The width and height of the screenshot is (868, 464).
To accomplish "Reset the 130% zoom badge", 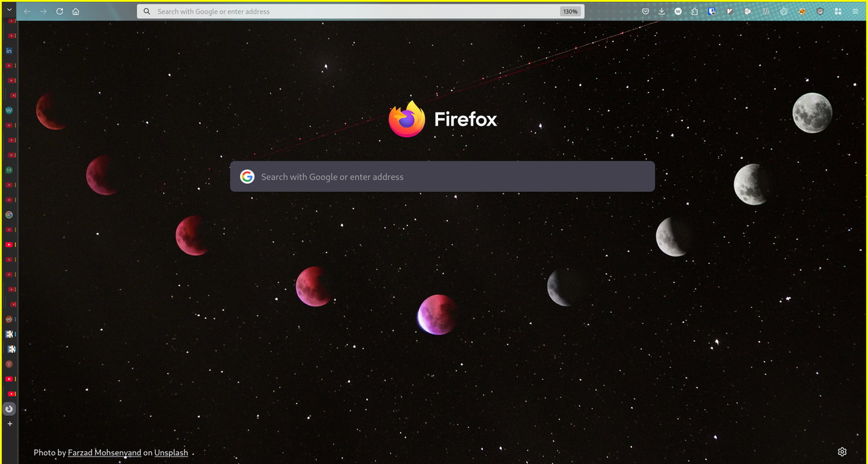I will coord(570,12).
